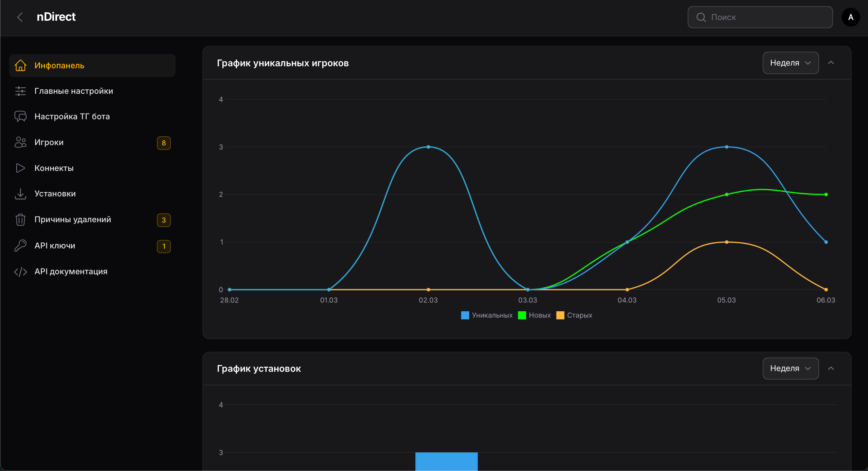Viewport: 868px width, 471px height.
Task: Toggle Новых series in chart legend
Action: [x=534, y=315]
